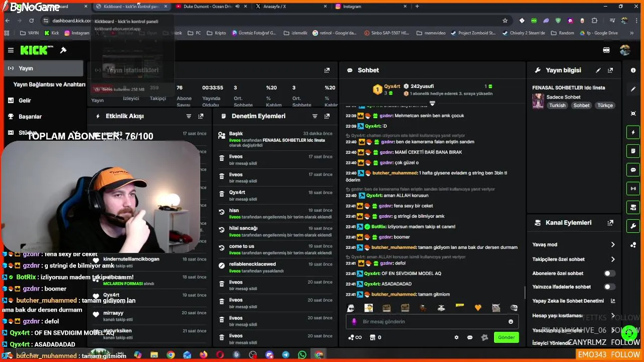Send the message with Gönder button
Viewport: 644px width, 362px height.
coord(506,337)
